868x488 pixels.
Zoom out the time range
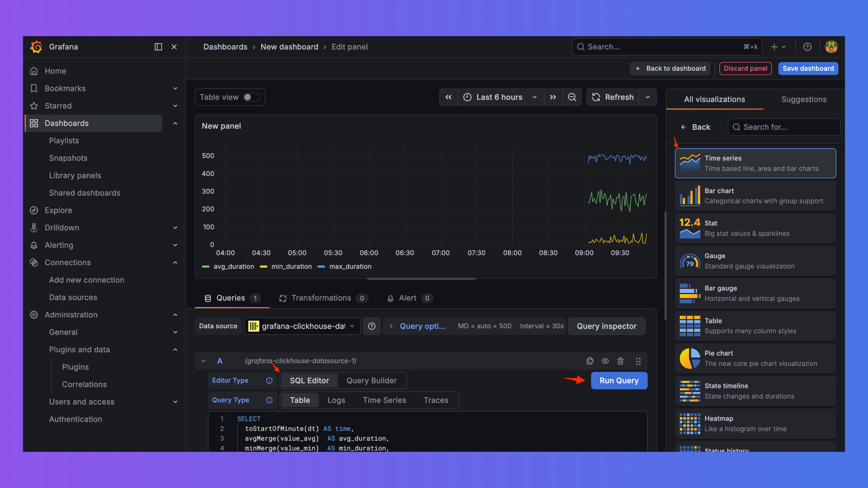572,97
